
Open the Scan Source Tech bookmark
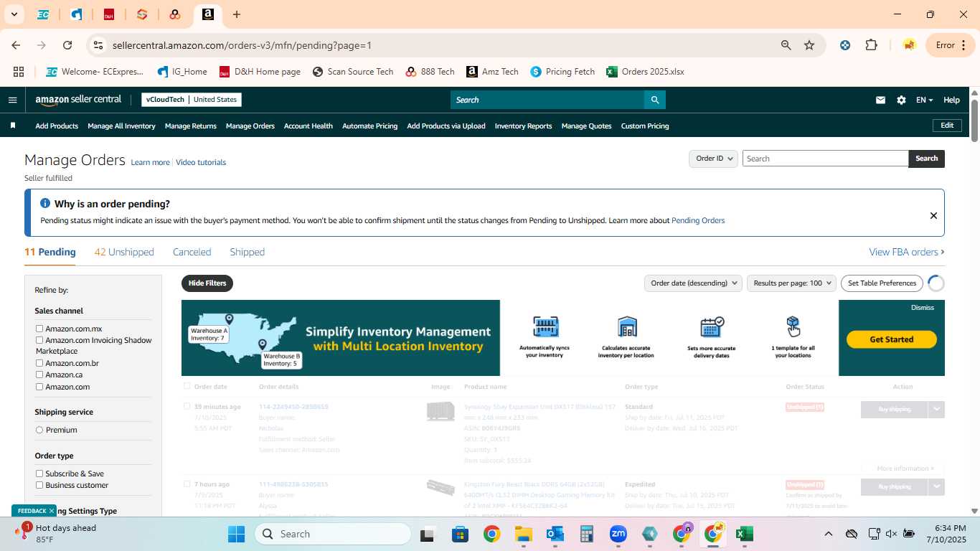point(353,72)
